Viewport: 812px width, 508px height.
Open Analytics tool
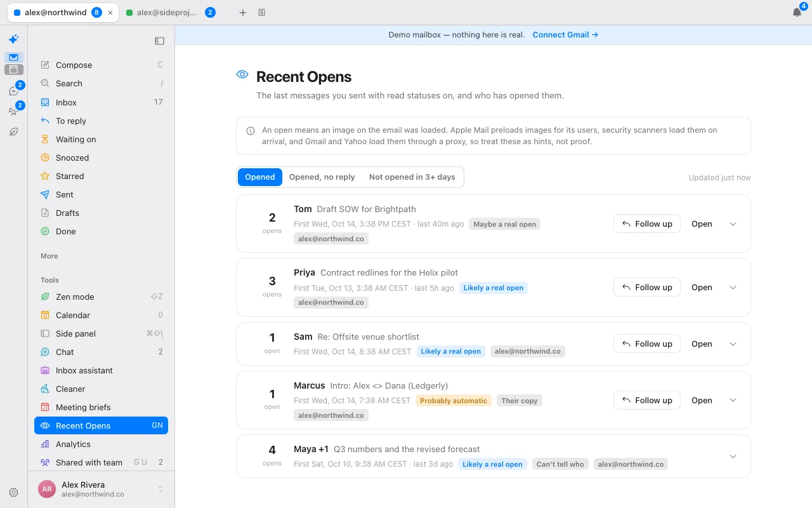[101, 444]
